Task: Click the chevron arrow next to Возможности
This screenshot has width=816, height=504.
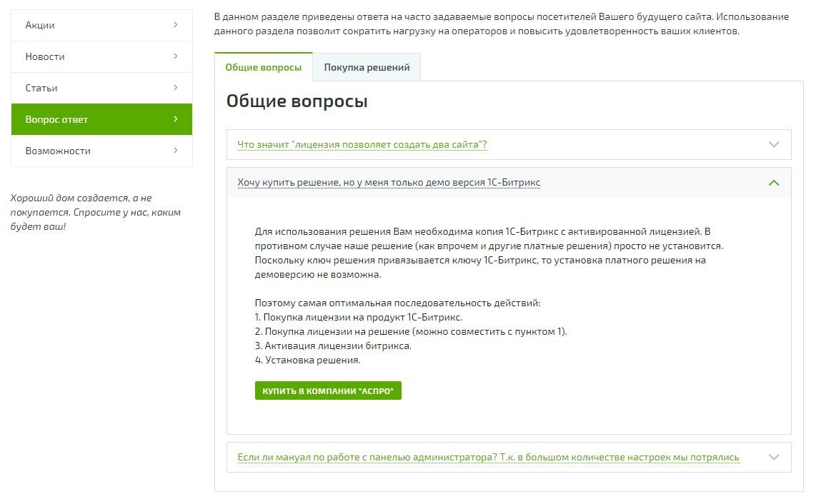Action: (175, 151)
